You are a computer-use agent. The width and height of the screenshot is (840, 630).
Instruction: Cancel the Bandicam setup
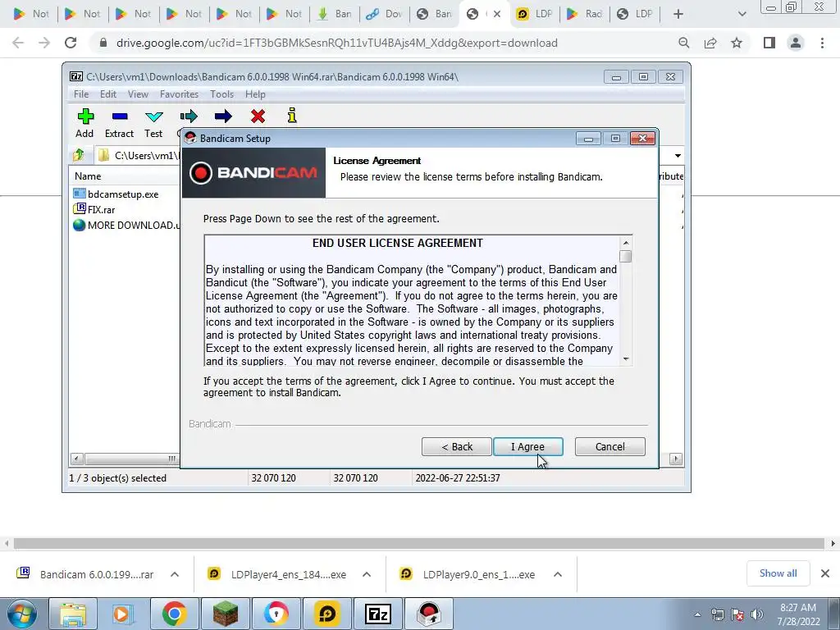coord(609,446)
